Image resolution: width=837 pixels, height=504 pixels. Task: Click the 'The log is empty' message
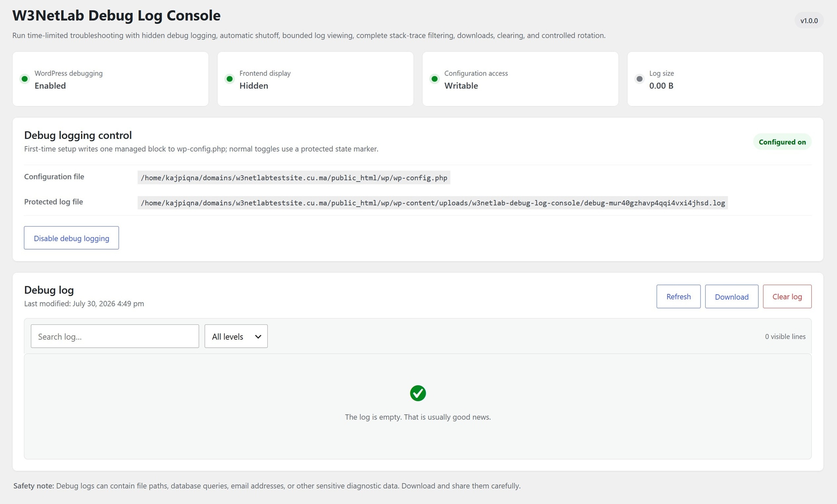418,417
